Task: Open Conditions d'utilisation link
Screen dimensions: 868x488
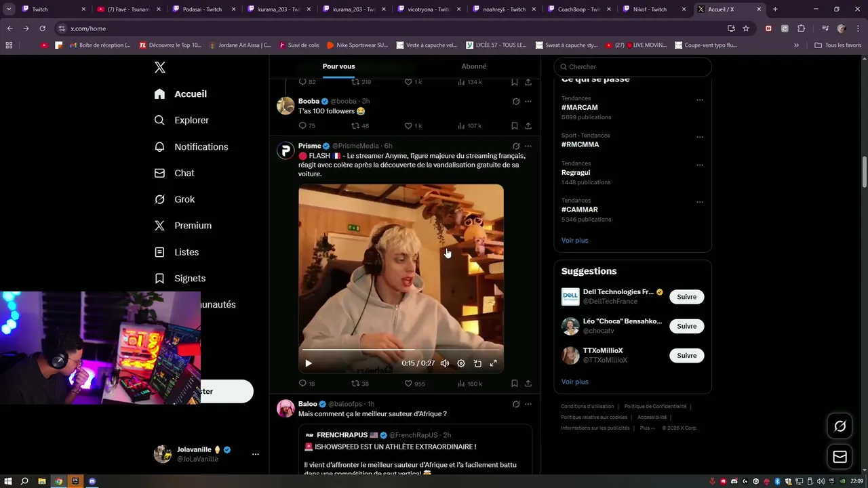Action: point(587,407)
